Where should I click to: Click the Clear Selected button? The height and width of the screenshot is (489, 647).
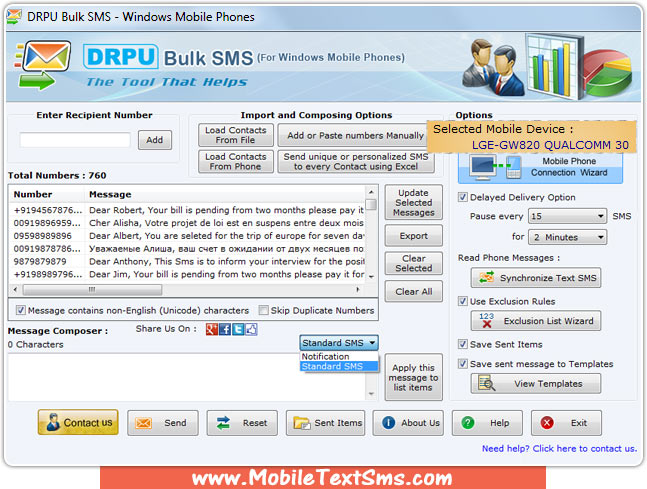coord(413,263)
